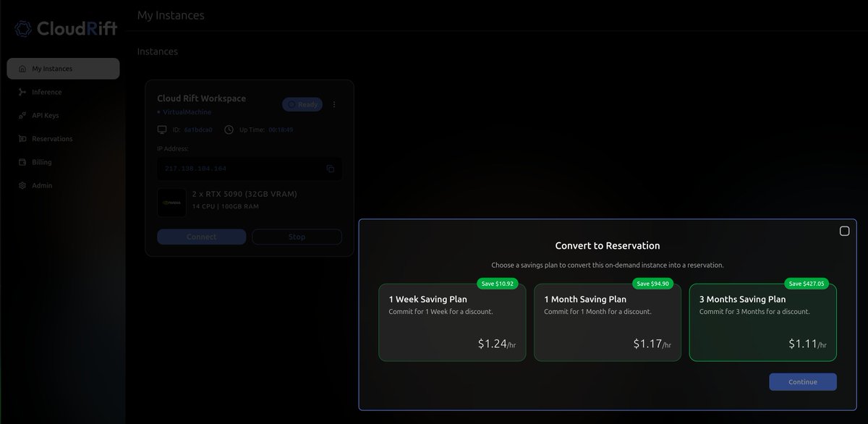This screenshot has width=868, height=424.
Task: Click the Connect button
Action: coord(202,237)
